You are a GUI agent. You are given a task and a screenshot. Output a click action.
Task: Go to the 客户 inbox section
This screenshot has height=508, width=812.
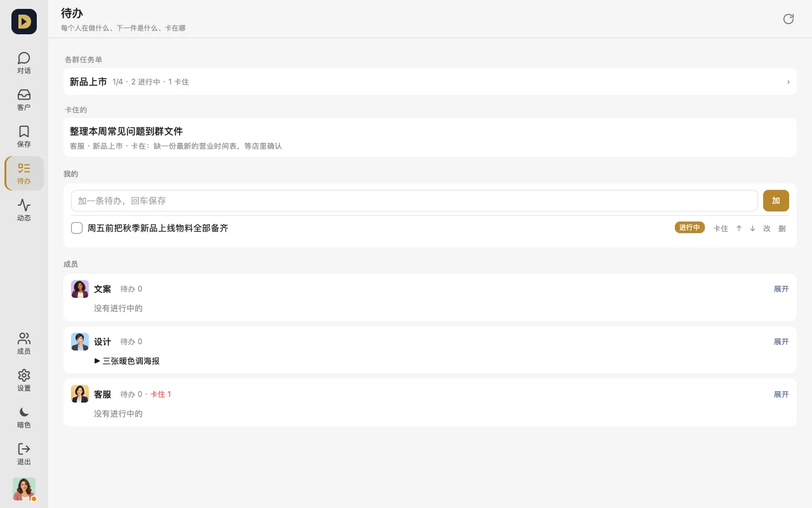pyautogui.click(x=24, y=100)
